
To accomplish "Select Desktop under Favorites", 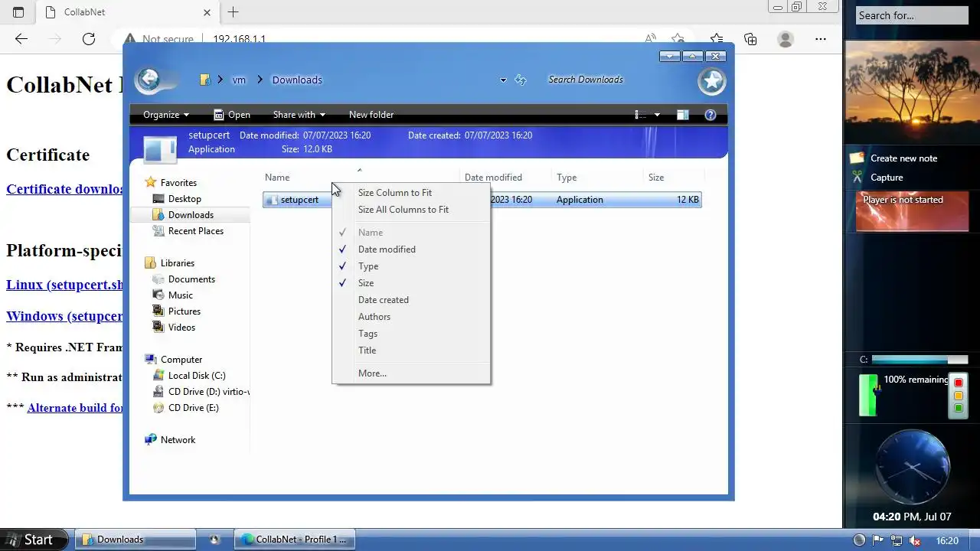I will 185,199.
